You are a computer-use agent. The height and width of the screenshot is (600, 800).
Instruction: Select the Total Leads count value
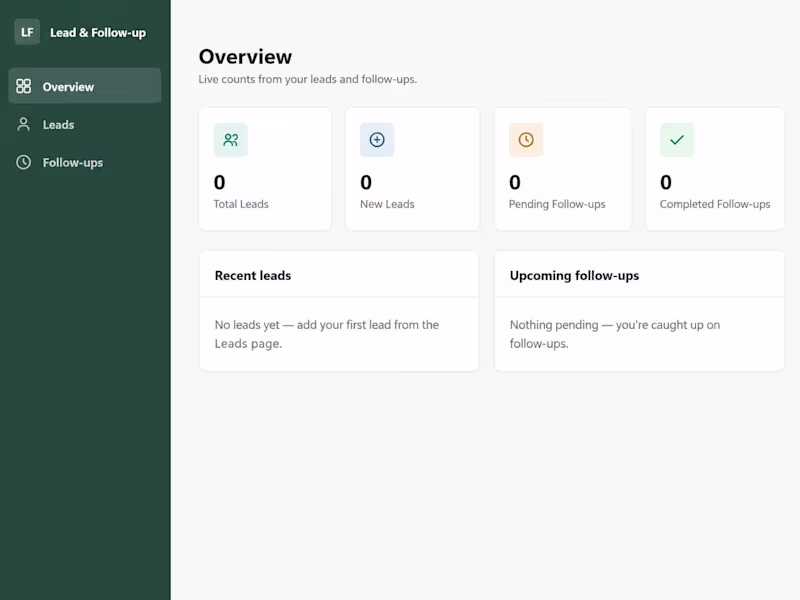[219, 182]
